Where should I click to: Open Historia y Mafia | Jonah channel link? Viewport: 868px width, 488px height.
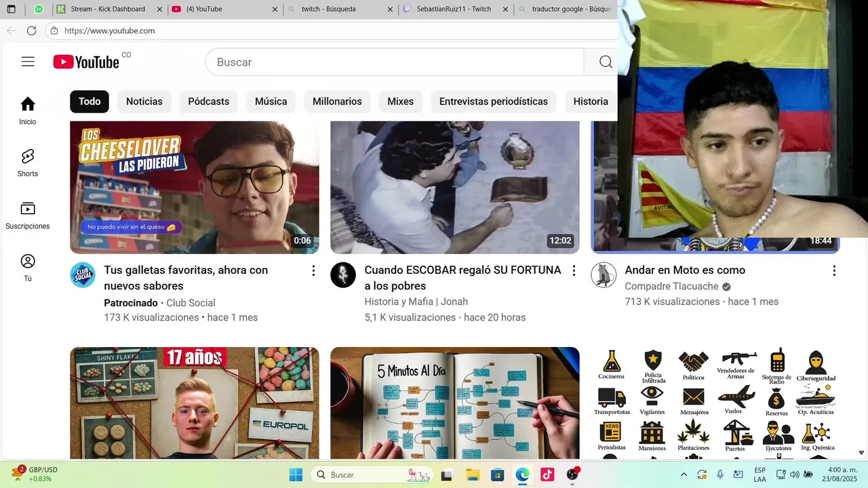coord(416,302)
